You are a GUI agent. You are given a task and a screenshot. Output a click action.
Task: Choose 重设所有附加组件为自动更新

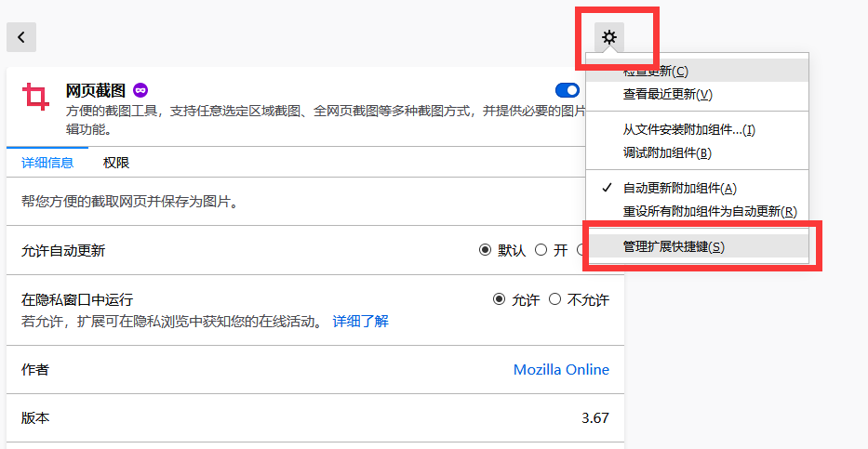pyautogui.click(x=698, y=212)
